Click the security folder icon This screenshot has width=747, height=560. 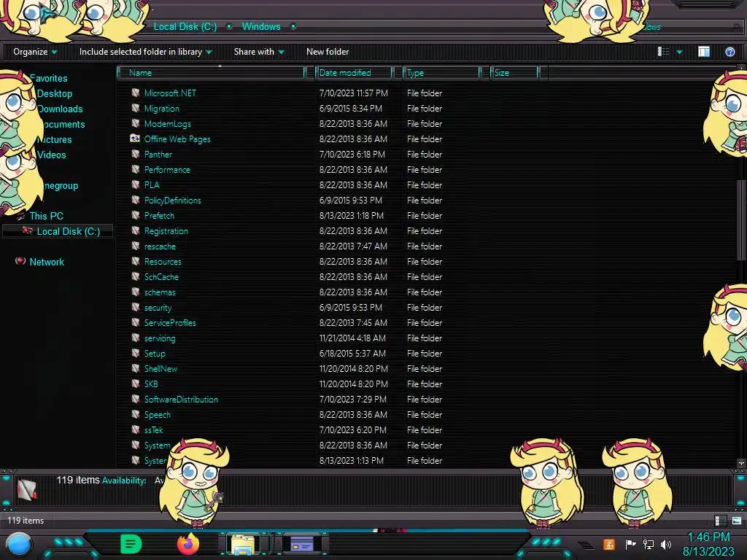136,307
